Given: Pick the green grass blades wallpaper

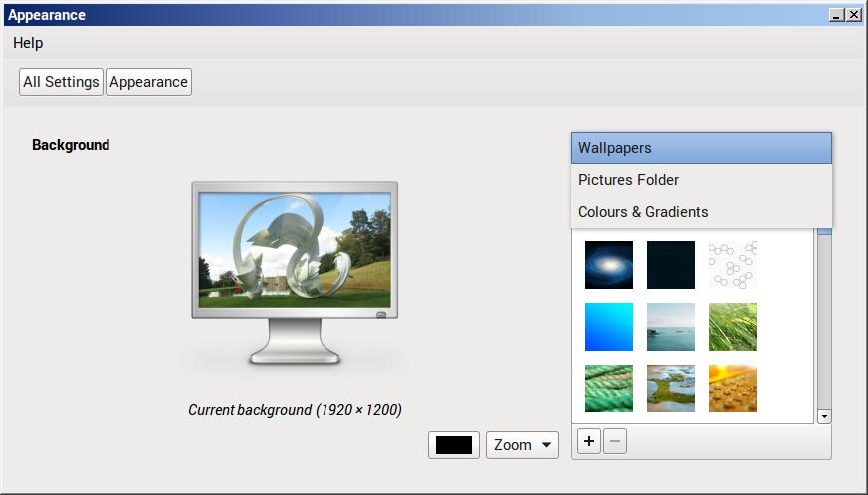Looking at the screenshot, I should [x=733, y=327].
